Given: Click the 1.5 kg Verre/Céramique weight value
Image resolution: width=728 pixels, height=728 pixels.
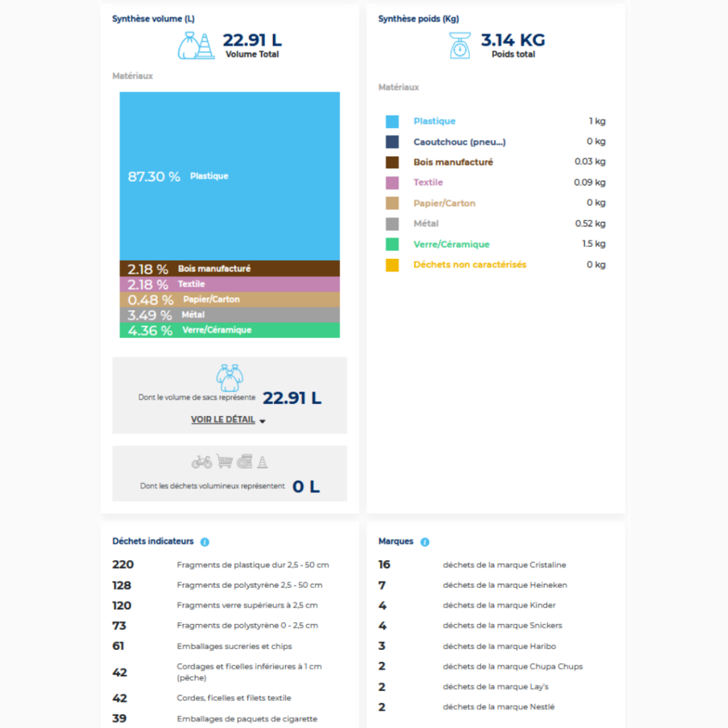Looking at the screenshot, I should [594, 244].
